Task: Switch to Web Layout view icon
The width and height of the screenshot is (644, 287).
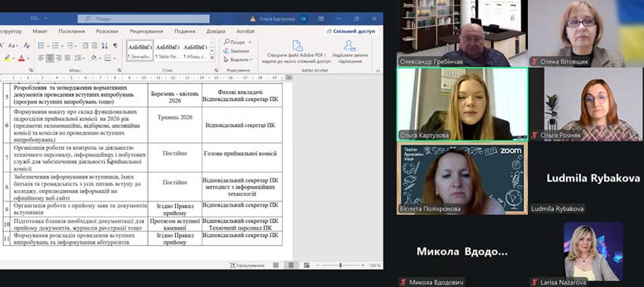Action: point(306,266)
